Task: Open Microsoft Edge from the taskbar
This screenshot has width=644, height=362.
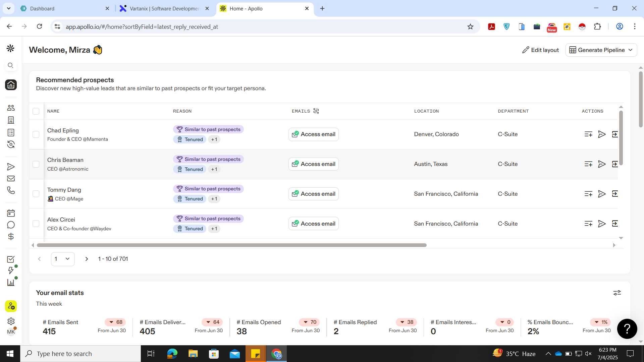Action: (x=172, y=354)
